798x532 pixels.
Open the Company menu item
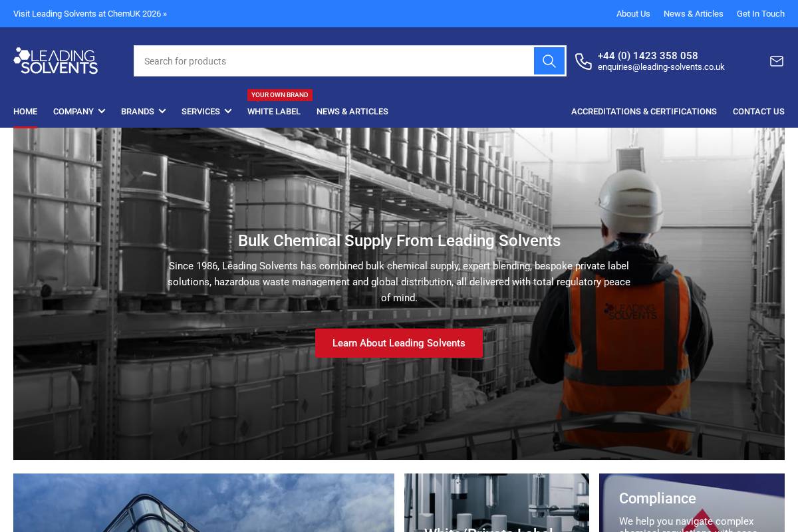(73, 112)
